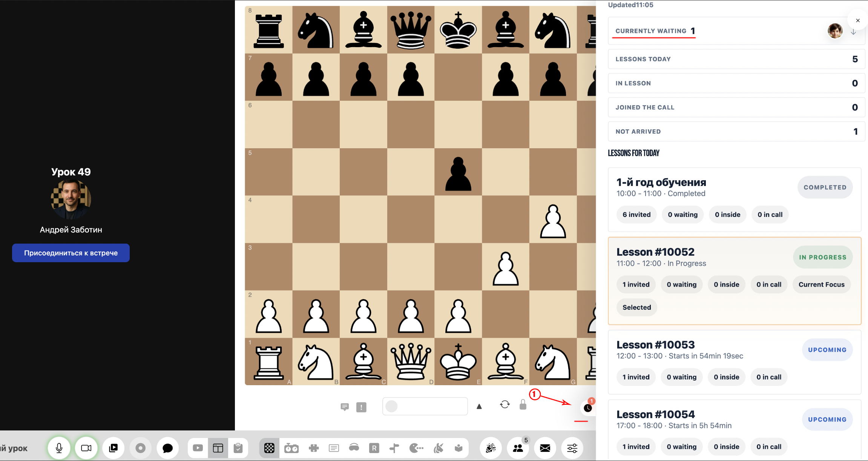Click the In Lesson row
Viewport: 868px width, 461px height.
[736, 83]
